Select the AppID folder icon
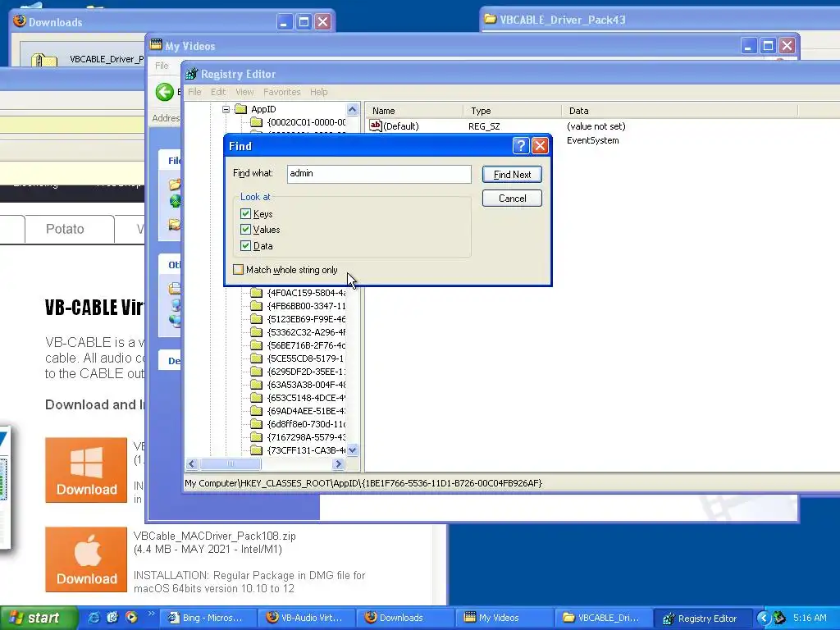 point(241,109)
